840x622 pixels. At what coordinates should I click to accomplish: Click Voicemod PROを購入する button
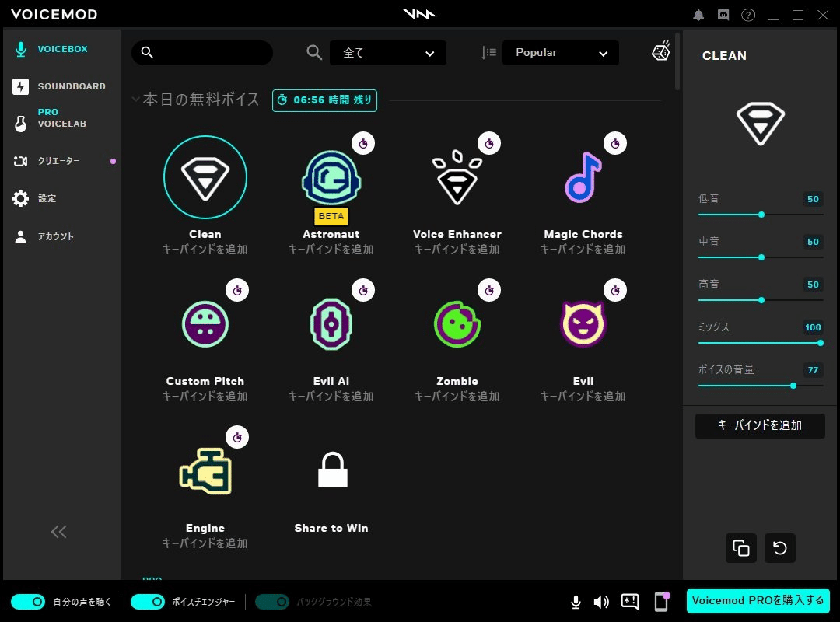757,601
